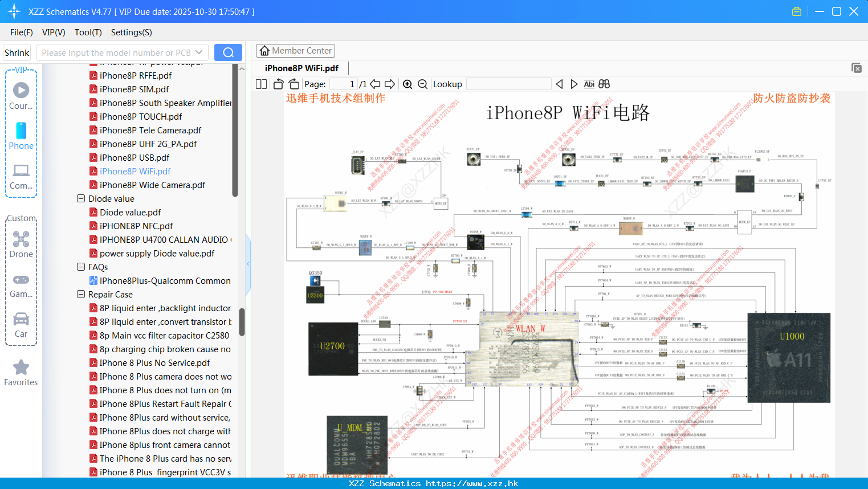This screenshot has width=868, height=489.
Task: Click the file tree scrollbar thumb
Action: [242, 322]
